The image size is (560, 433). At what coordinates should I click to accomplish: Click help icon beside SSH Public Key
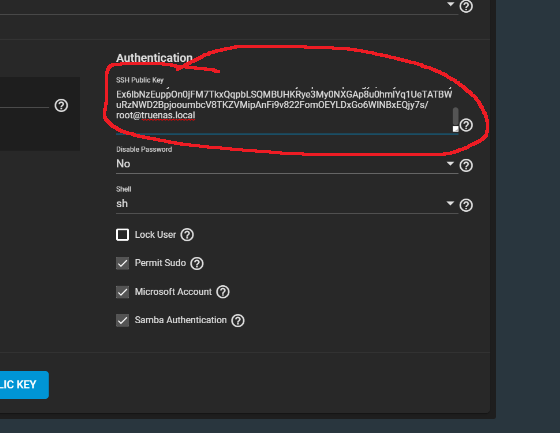466,125
